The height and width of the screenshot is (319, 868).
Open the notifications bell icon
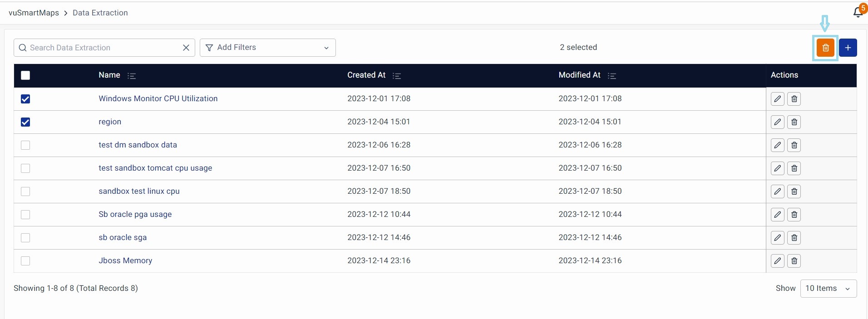coord(858,12)
